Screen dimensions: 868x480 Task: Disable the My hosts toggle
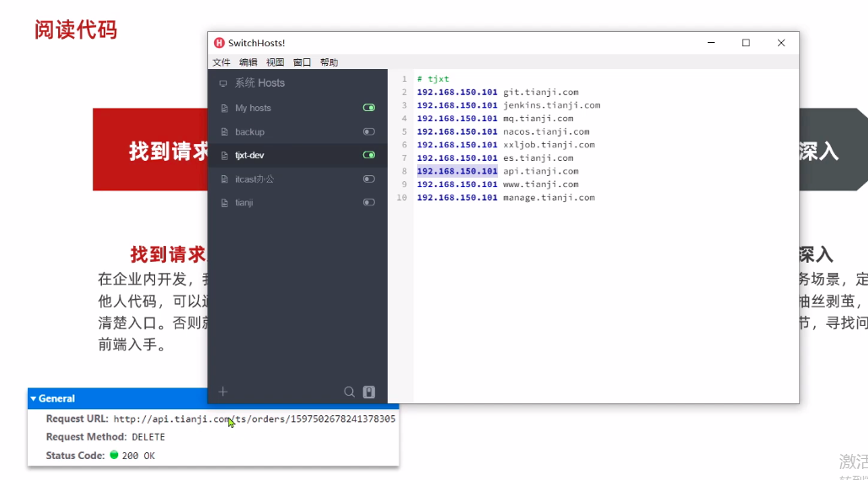[368, 108]
